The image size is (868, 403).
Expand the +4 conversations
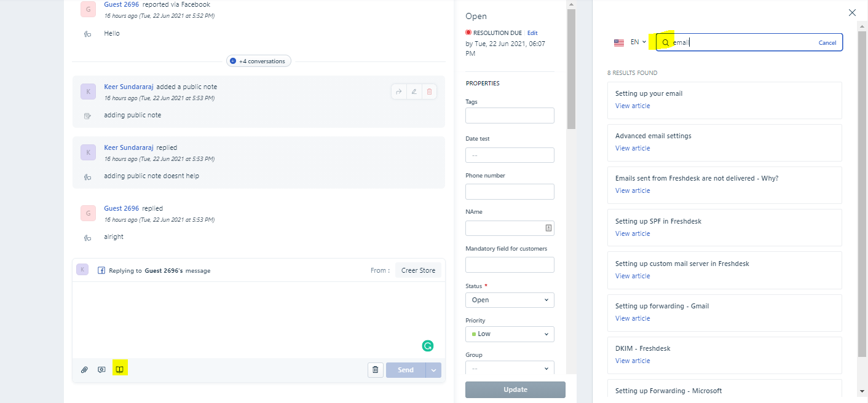click(x=259, y=61)
